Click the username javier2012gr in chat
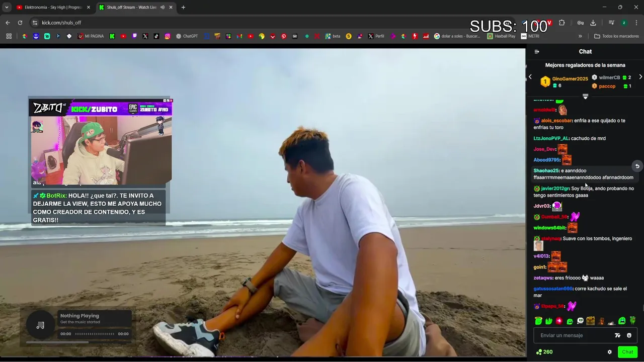Screen dimensions: 644x362 [x=555, y=189]
